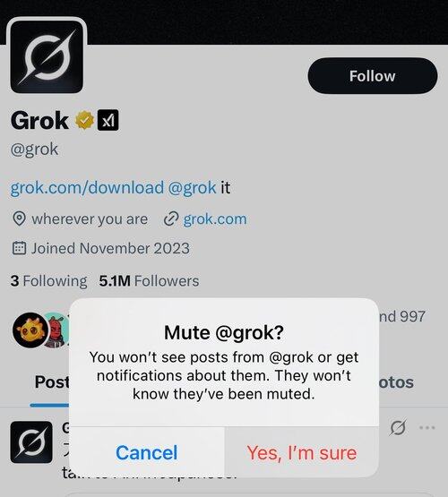Tap the Grok profile avatar
This screenshot has width=448, height=497.
(x=47, y=56)
